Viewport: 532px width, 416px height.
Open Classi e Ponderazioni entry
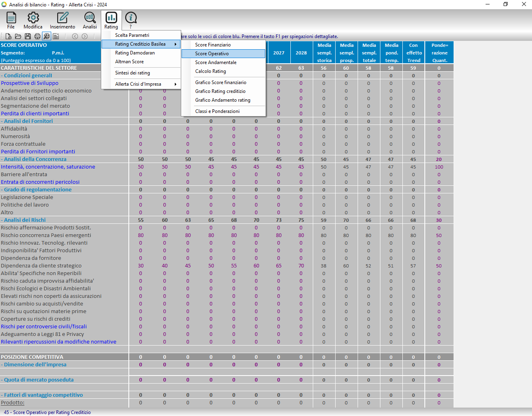223,111
